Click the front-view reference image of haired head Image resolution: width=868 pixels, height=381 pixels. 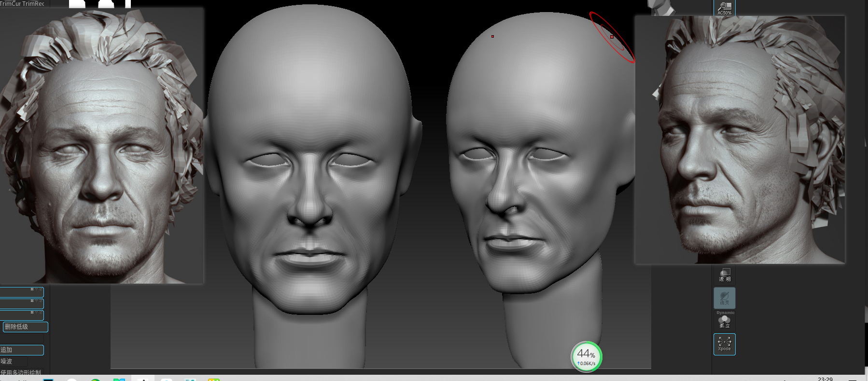point(101,146)
